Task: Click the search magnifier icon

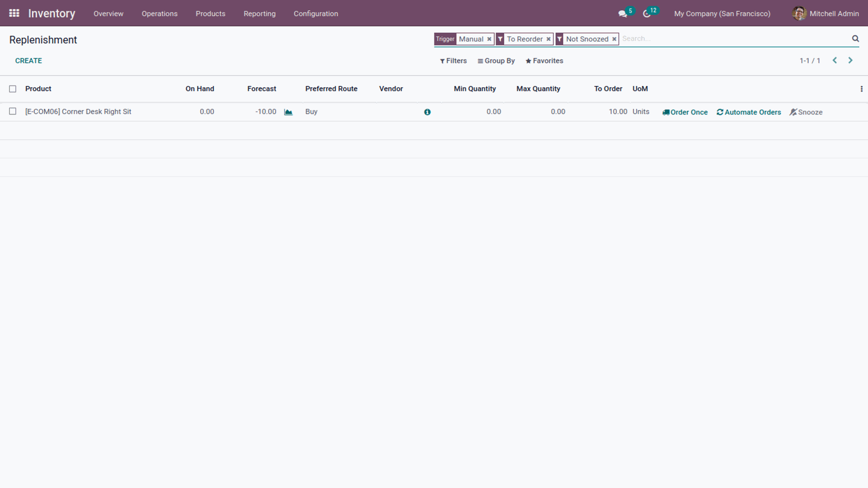Action: click(855, 38)
